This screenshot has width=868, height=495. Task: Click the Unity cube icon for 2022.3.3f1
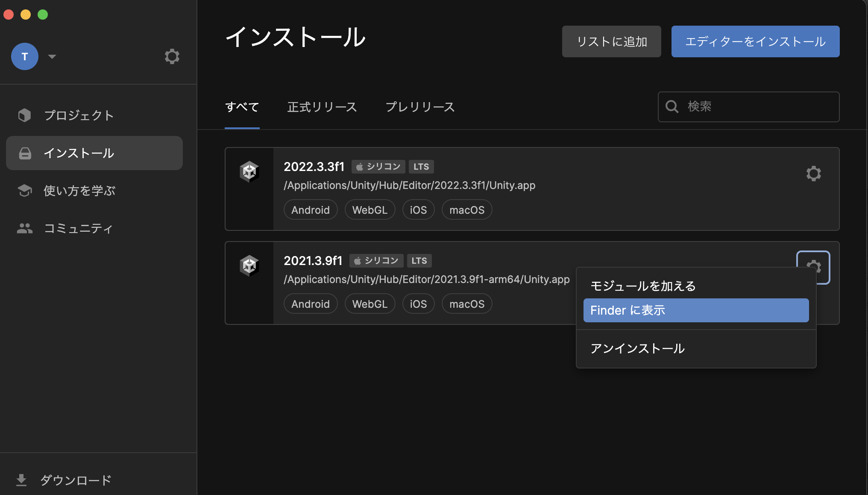pyautogui.click(x=249, y=172)
